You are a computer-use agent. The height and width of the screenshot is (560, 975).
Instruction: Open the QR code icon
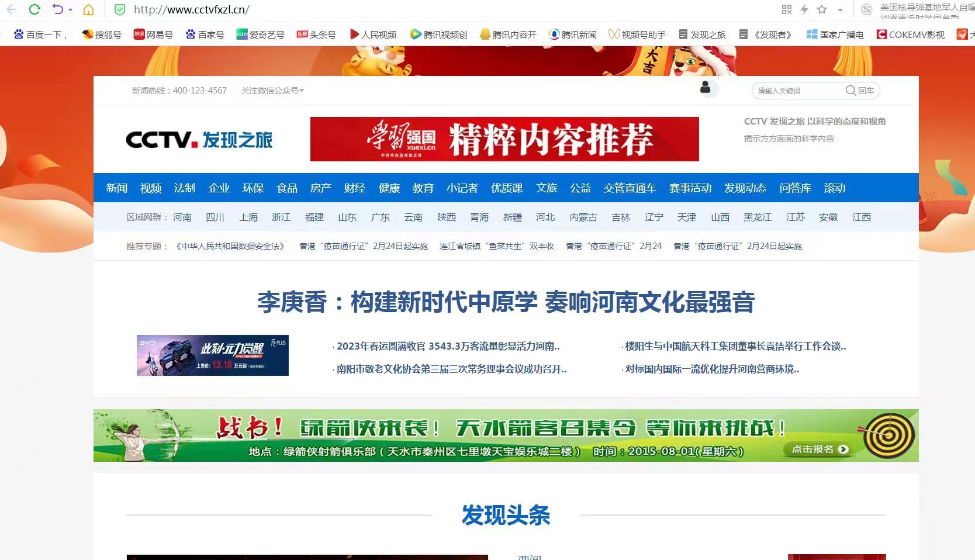[787, 9]
